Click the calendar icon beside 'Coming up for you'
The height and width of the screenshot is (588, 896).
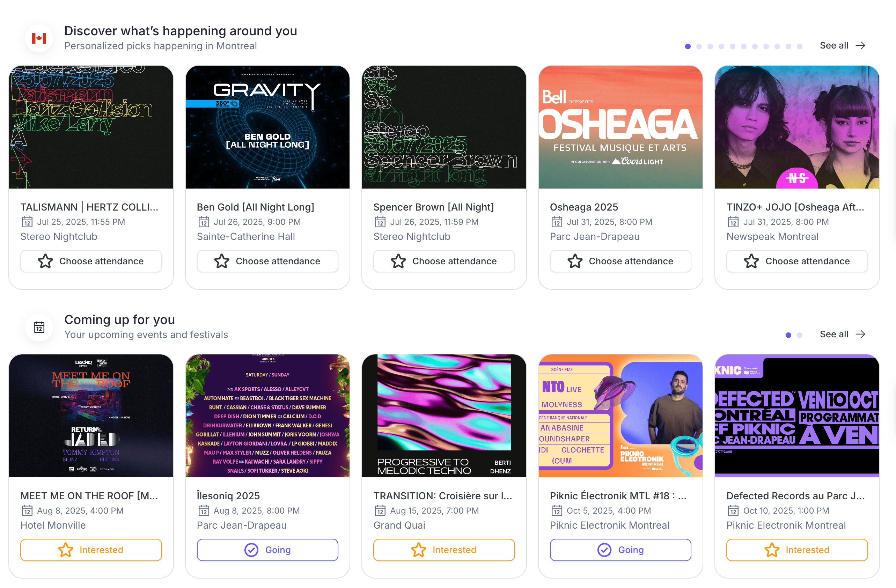[39, 327]
